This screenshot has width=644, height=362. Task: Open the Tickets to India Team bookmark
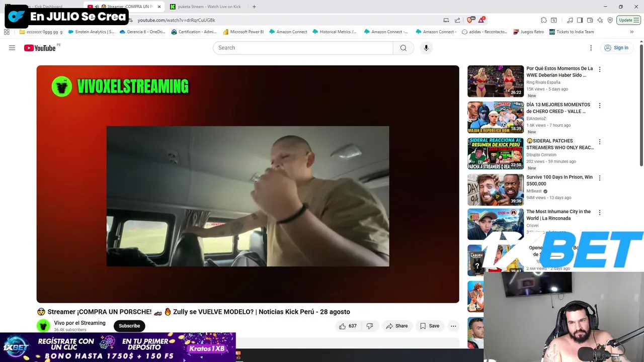click(x=572, y=32)
